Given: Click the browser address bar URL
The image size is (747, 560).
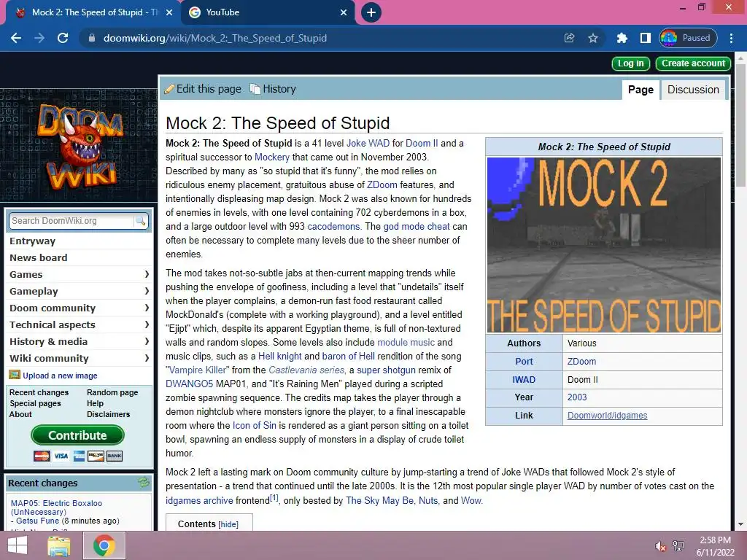Looking at the screenshot, I should pyautogui.click(x=215, y=38).
